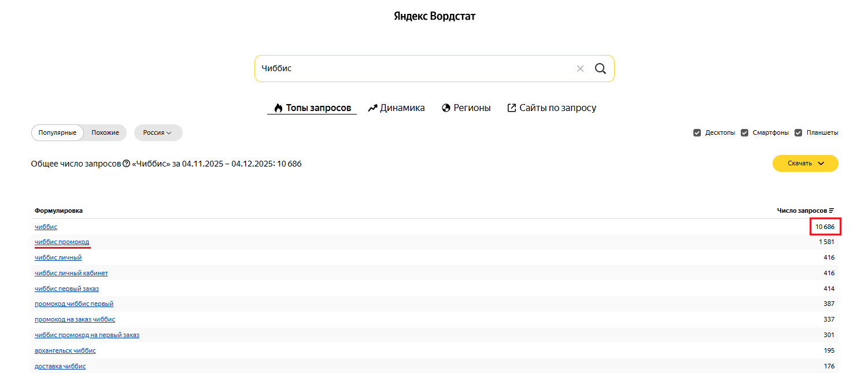Click into the Чиббис search input field

413,69
